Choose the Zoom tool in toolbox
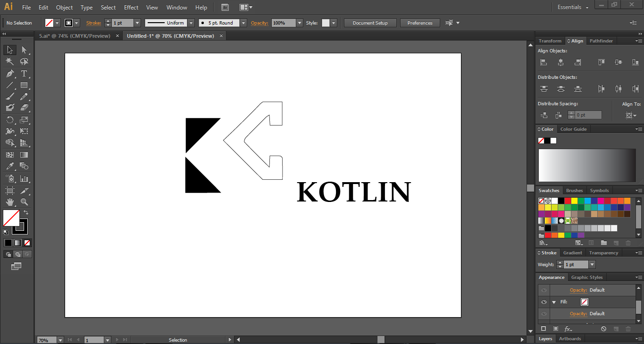 pyautogui.click(x=24, y=202)
